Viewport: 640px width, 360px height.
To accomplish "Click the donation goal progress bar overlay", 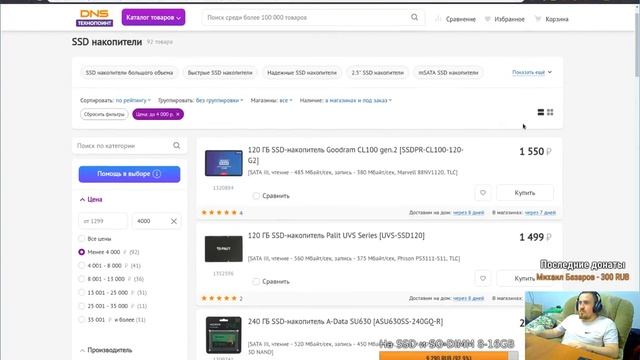I will (x=449, y=356).
